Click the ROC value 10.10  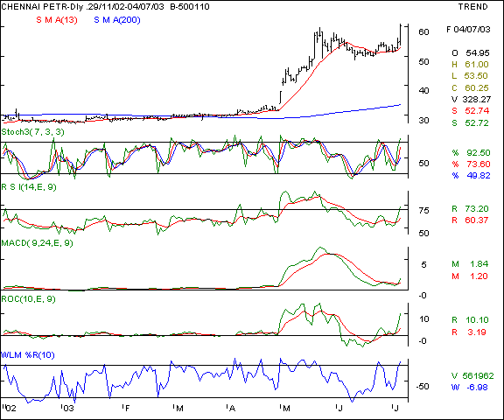pyautogui.click(x=477, y=320)
